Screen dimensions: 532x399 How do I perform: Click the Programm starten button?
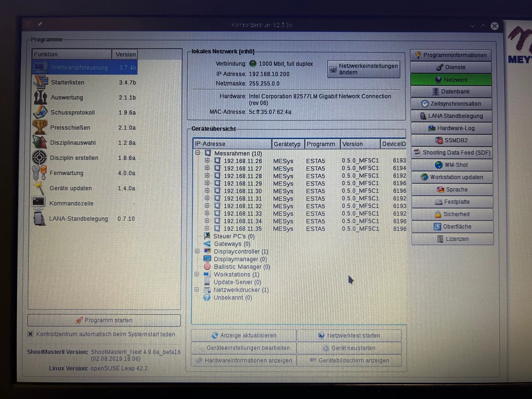pyautogui.click(x=104, y=320)
